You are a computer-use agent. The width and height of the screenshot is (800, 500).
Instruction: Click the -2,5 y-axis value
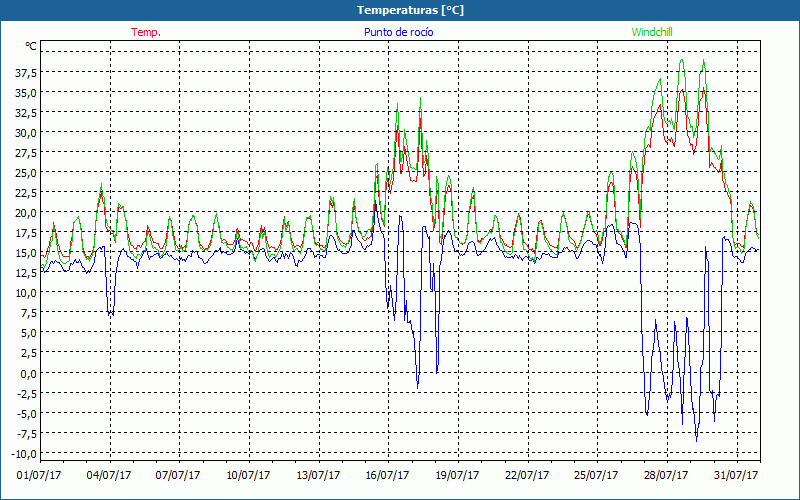(x=26, y=393)
